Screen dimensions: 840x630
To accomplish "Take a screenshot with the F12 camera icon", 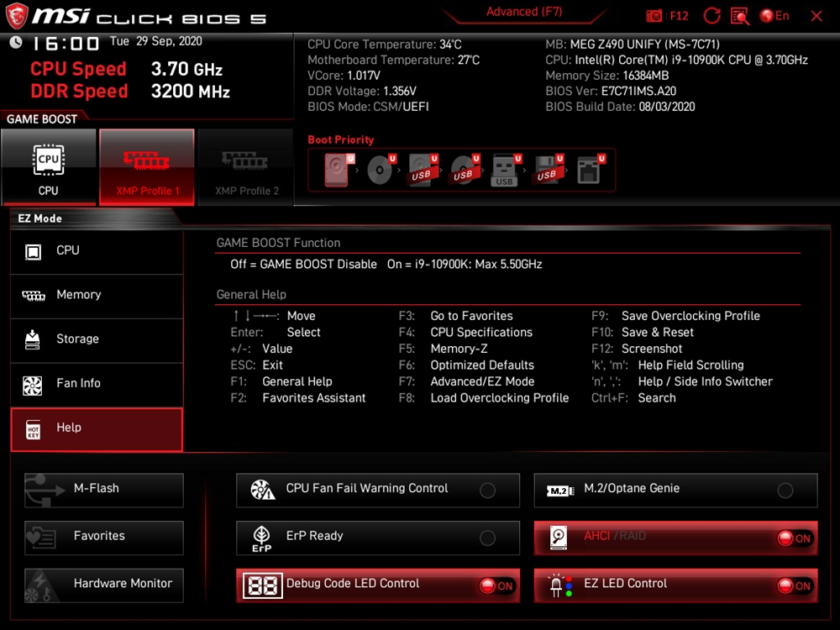I will [654, 15].
